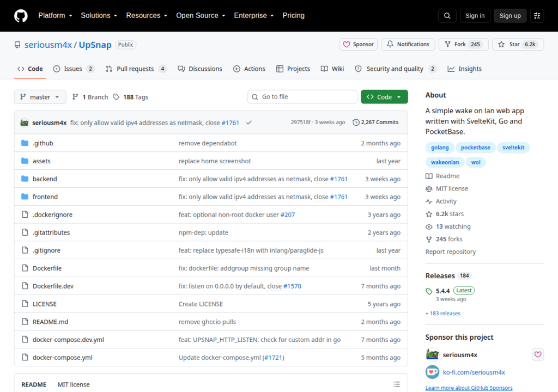Star the UpSnap repository
The image size is (558, 392).
(518, 45)
